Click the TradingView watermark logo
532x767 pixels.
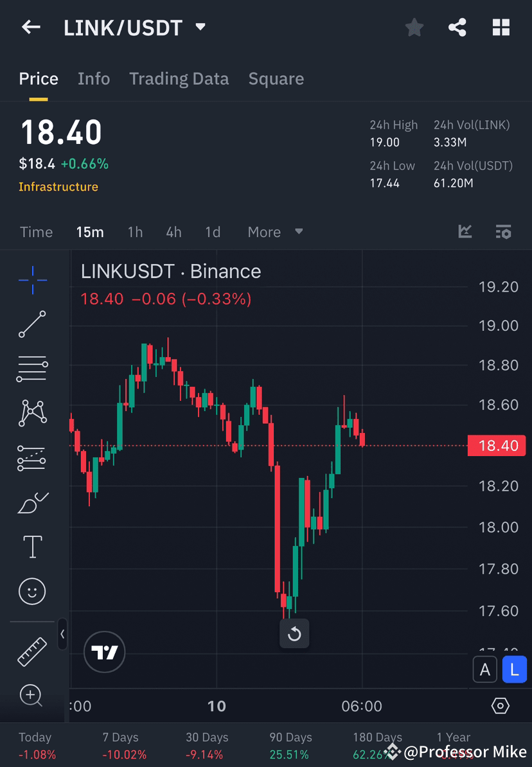tap(104, 652)
